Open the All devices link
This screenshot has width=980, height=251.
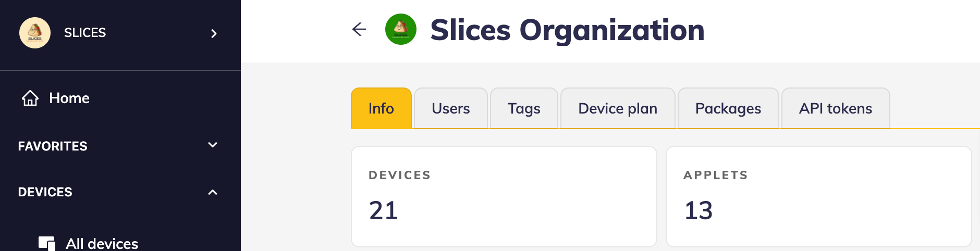[102, 243]
